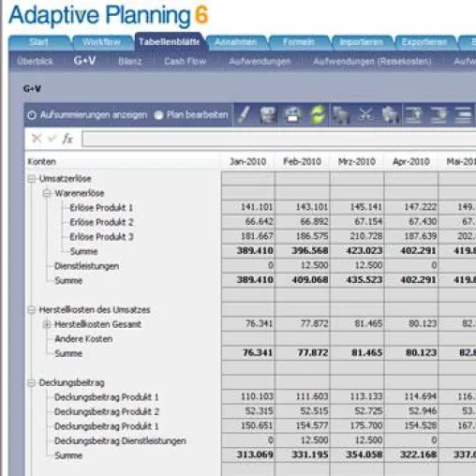This screenshot has width=476, height=476.
Task: Open the Importieren tab
Action: (x=362, y=42)
